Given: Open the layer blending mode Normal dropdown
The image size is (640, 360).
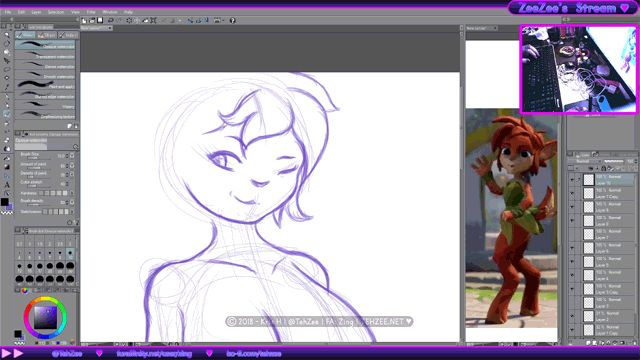Looking at the screenshot, I should pos(585,161).
